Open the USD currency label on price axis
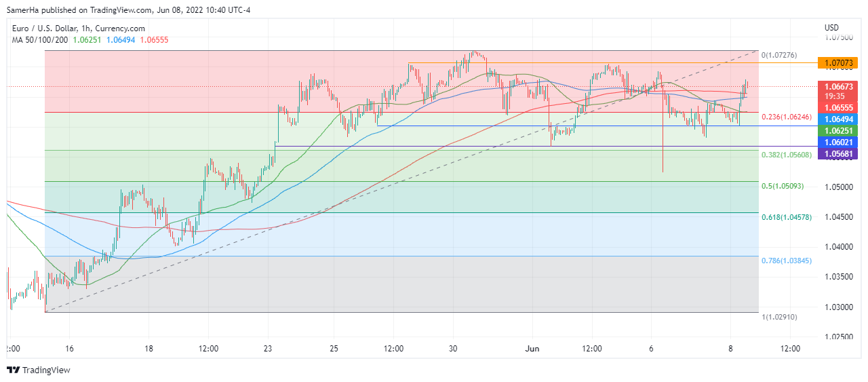The width and height of the screenshot is (868, 382). tap(831, 28)
